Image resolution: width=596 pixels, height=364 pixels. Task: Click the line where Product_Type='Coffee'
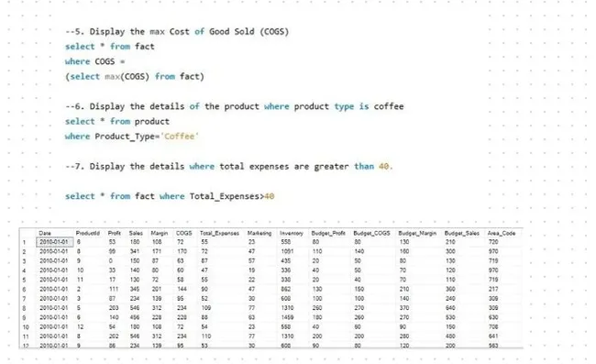point(131,137)
